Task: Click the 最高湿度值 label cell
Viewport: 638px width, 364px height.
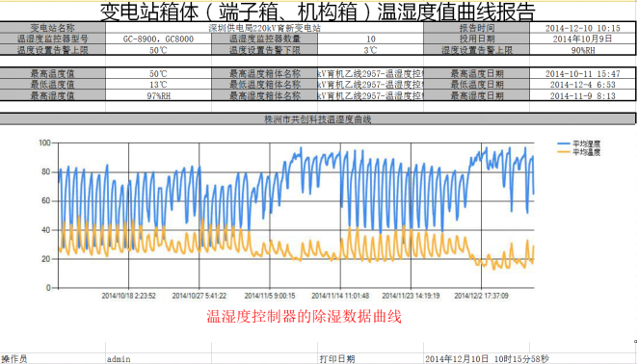Action: (52, 95)
